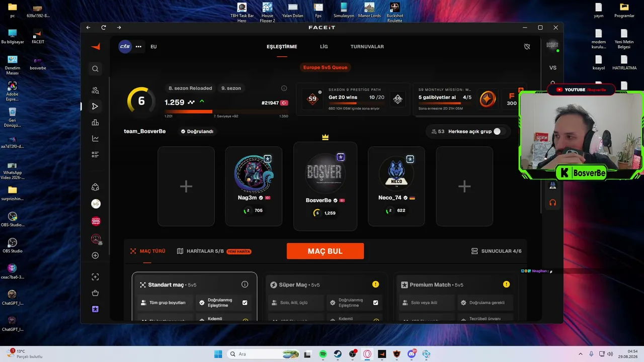644x362 pixels.
Task: Open the EU region selector
Action: pos(153,47)
